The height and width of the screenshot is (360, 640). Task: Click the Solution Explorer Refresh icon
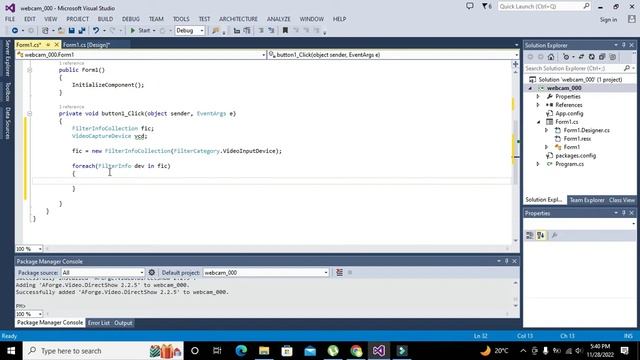click(591, 57)
